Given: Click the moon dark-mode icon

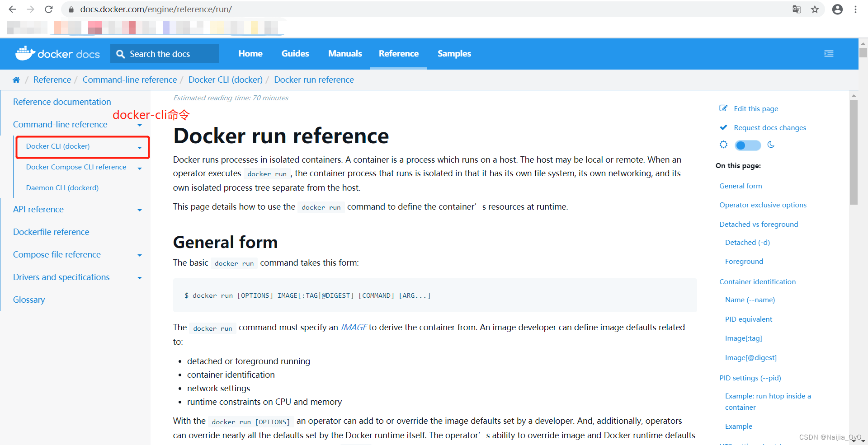Looking at the screenshot, I should pyautogui.click(x=771, y=145).
